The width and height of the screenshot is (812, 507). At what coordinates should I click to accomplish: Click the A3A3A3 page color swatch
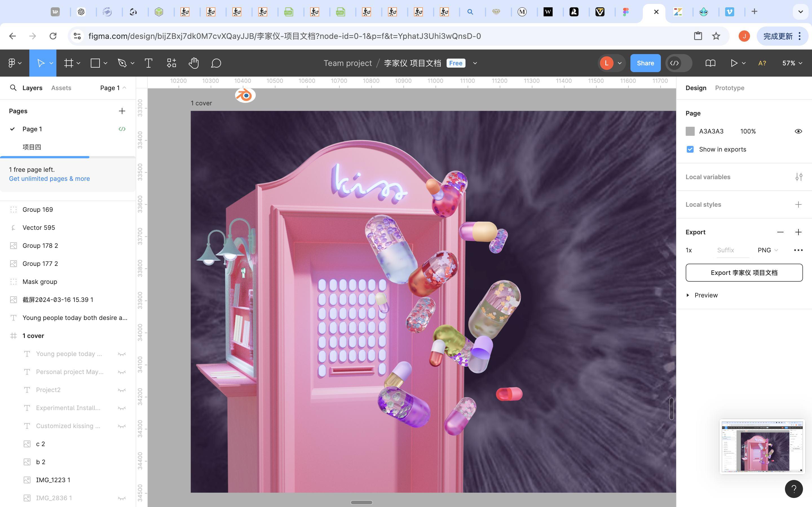[x=690, y=132]
